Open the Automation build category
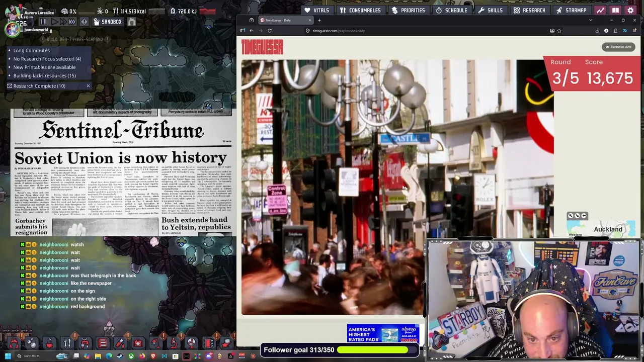This screenshot has width=644, height=362. pos(209,343)
